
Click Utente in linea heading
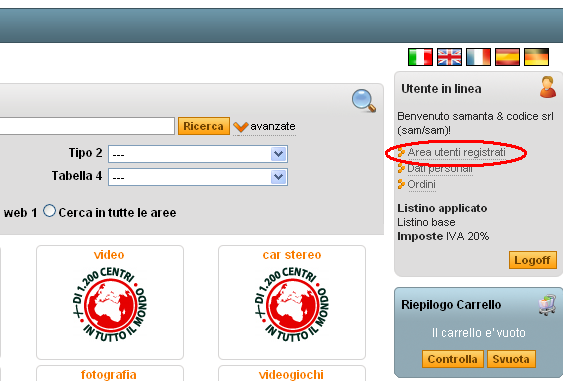[x=441, y=89]
